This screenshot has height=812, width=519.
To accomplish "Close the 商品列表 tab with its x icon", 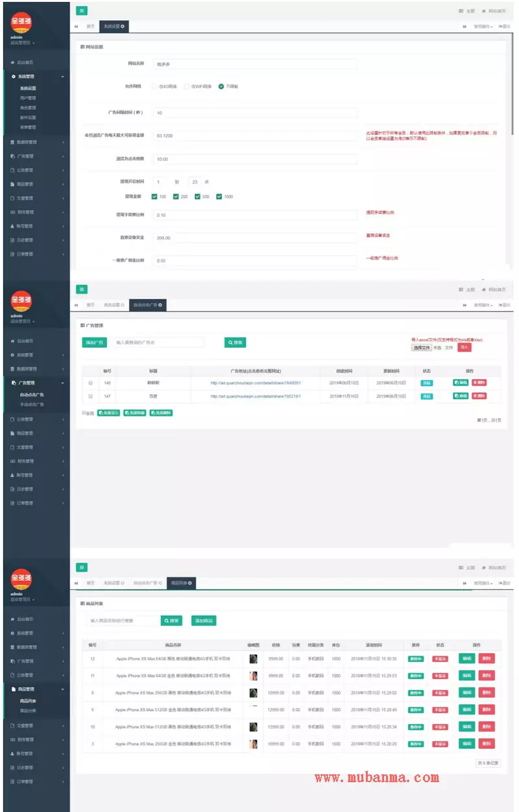I will (x=189, y=583).
